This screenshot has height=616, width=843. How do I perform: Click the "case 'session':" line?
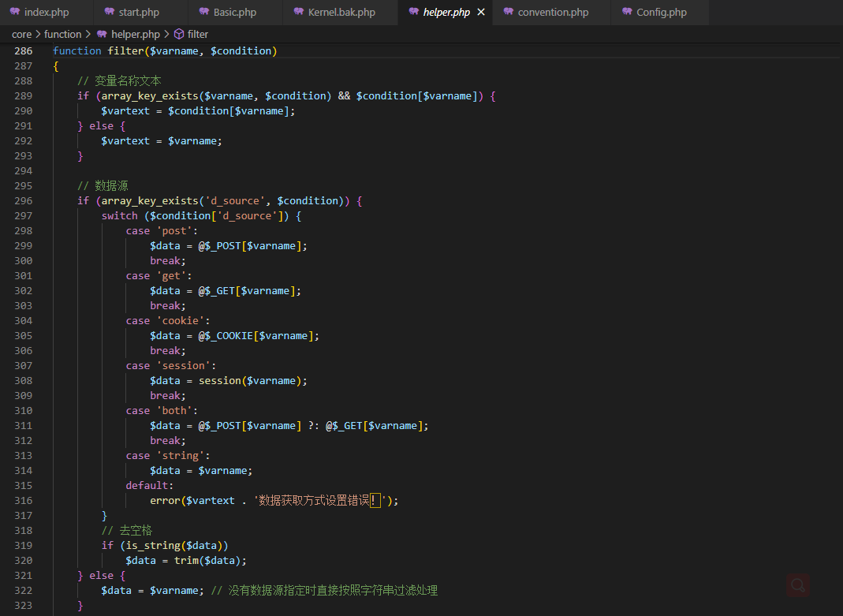pos(171,366)
